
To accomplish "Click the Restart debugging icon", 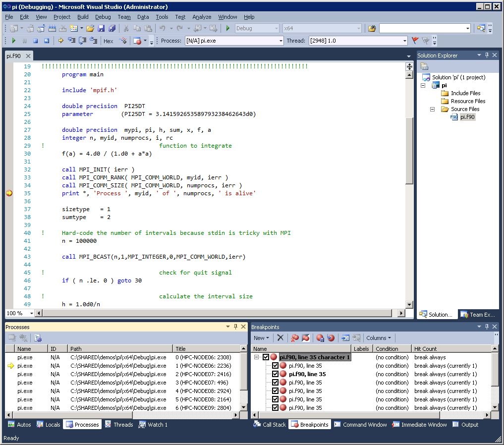I will (x=47, y=41).
